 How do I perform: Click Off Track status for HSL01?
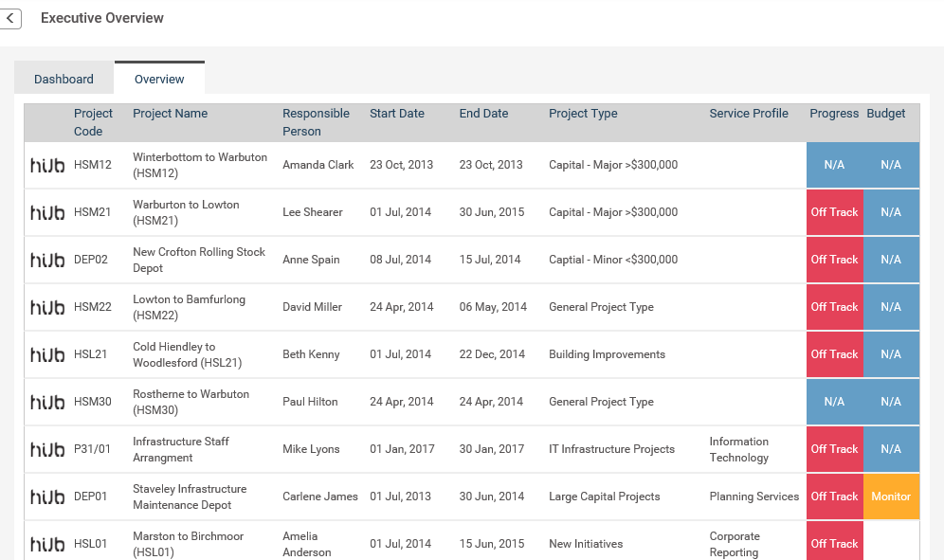tap(834, 541)
